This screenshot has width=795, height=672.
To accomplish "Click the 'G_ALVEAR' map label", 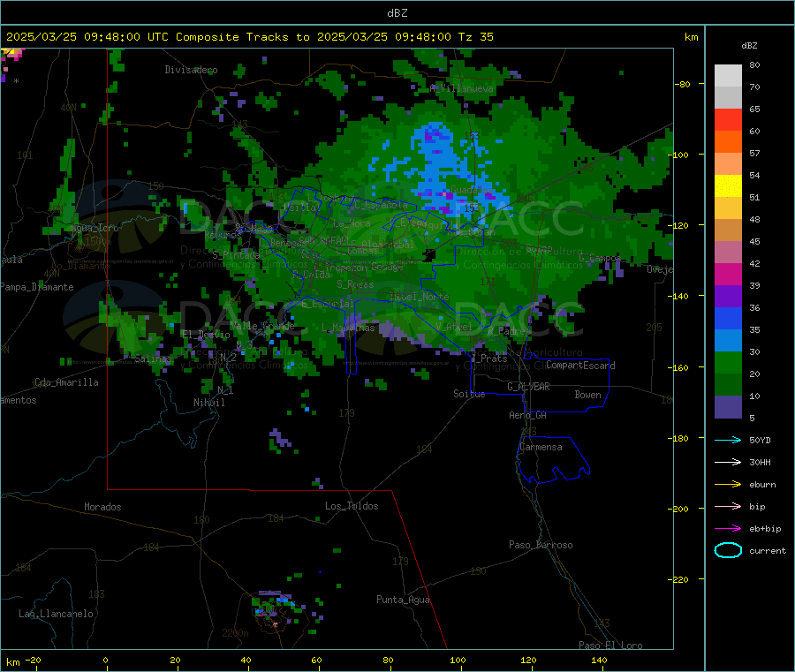I will [x=528, y=387].
